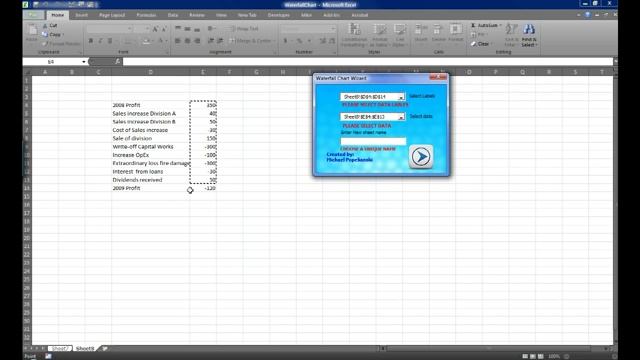
Task: Click the Font Color letter icon
Action: tap(160, 41)
